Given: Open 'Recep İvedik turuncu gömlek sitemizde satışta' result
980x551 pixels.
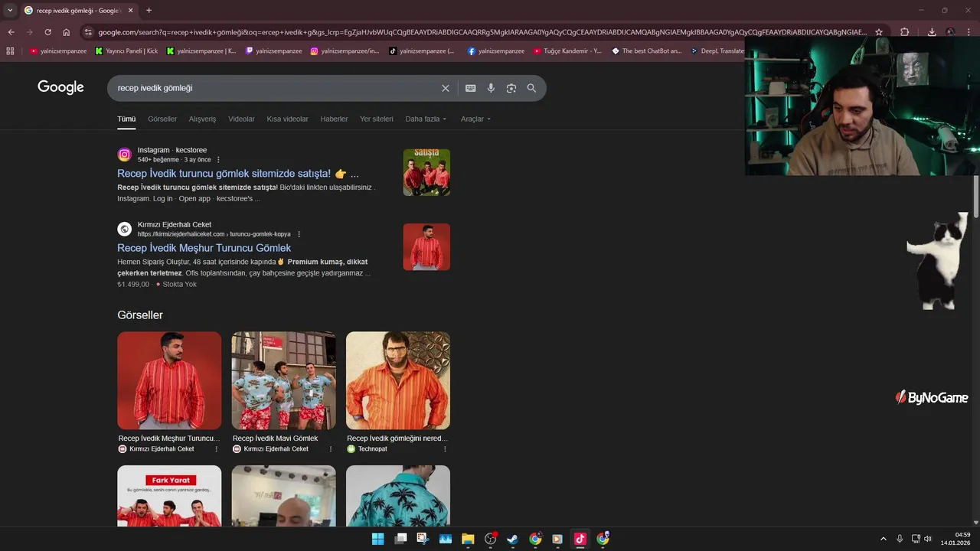Looking at the screenshot, I should coord(238,174).
